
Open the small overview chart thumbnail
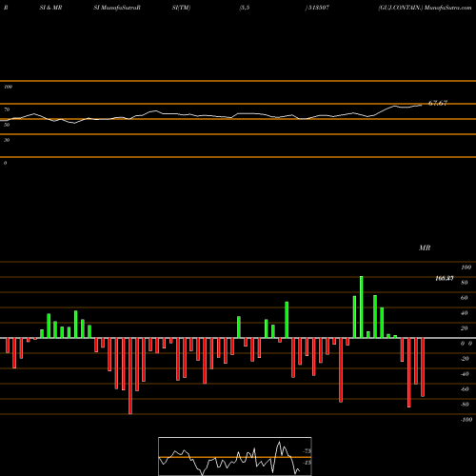(235, 456)
